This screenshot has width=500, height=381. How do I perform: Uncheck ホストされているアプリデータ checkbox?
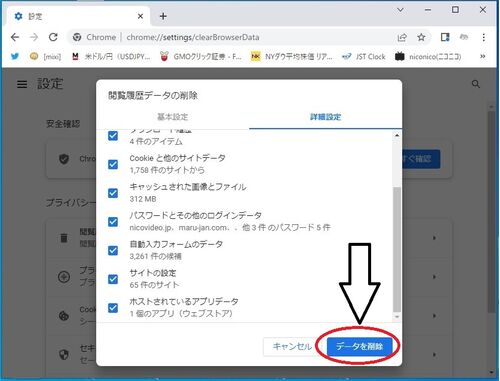113,308
